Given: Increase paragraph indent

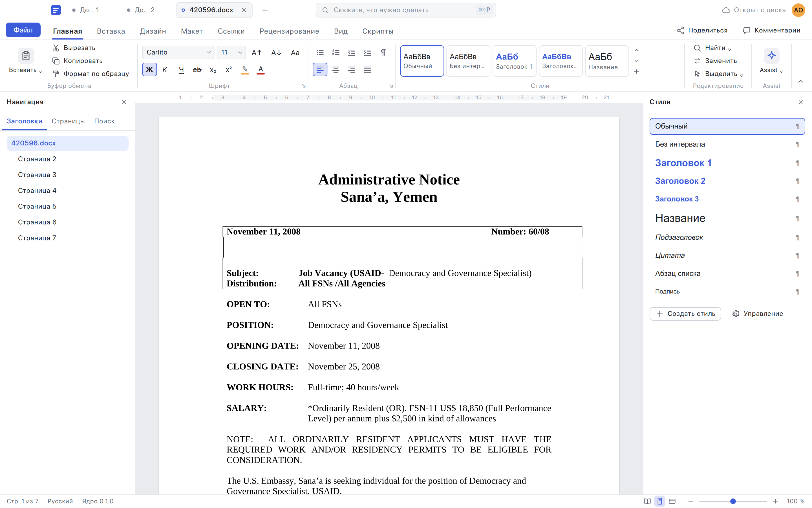Looking at the screenshot, I should coord(367,52).
